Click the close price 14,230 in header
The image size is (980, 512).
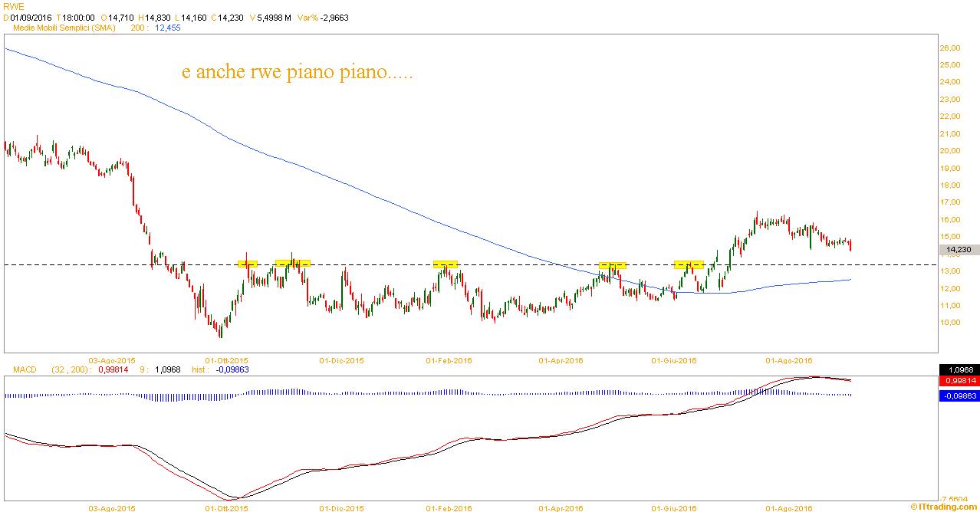click(x=229, y=17)
